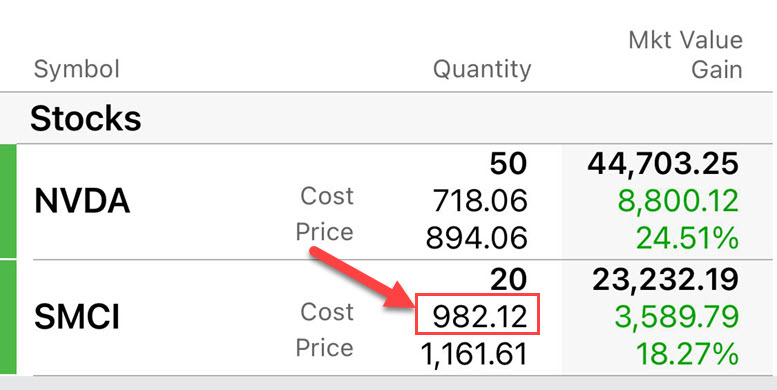The height and width of the screenshot is (390, 777).
Task: Click the Mkt Value Gain column header
Action: tap(685, 55)
